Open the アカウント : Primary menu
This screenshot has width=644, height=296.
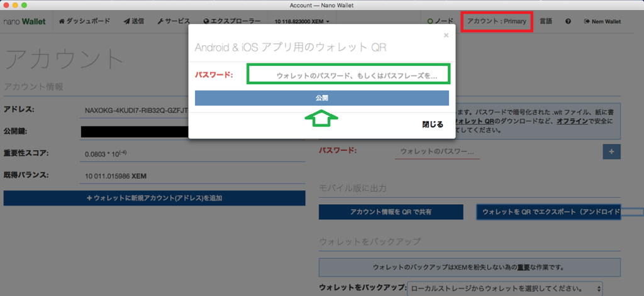click(497, 21)
